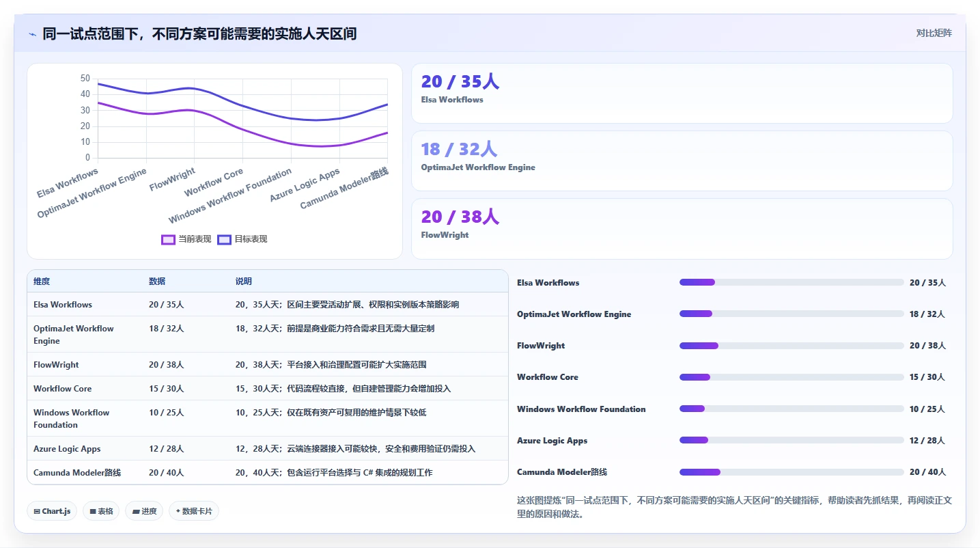Click the table data cell 15 / 30人
The image size is (980, 548).
tap(167, 389)
